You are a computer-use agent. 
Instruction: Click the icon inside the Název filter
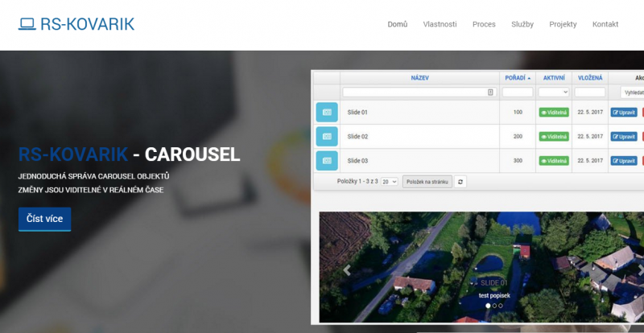coord(490,92)
